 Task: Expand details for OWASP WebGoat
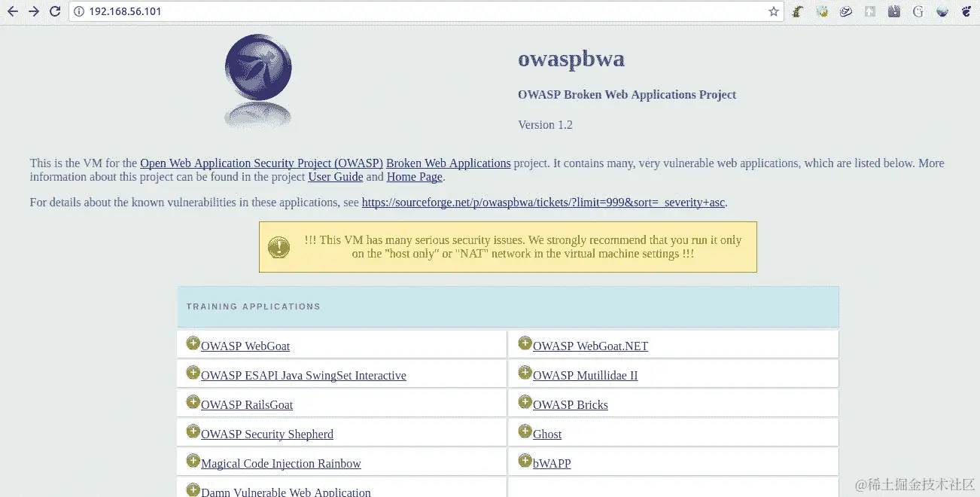193,343
